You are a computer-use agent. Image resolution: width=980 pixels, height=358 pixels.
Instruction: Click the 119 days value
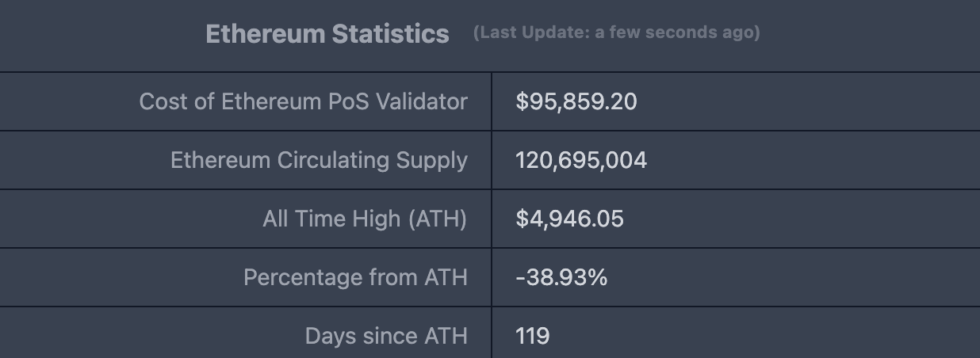(x=532, y=336)
